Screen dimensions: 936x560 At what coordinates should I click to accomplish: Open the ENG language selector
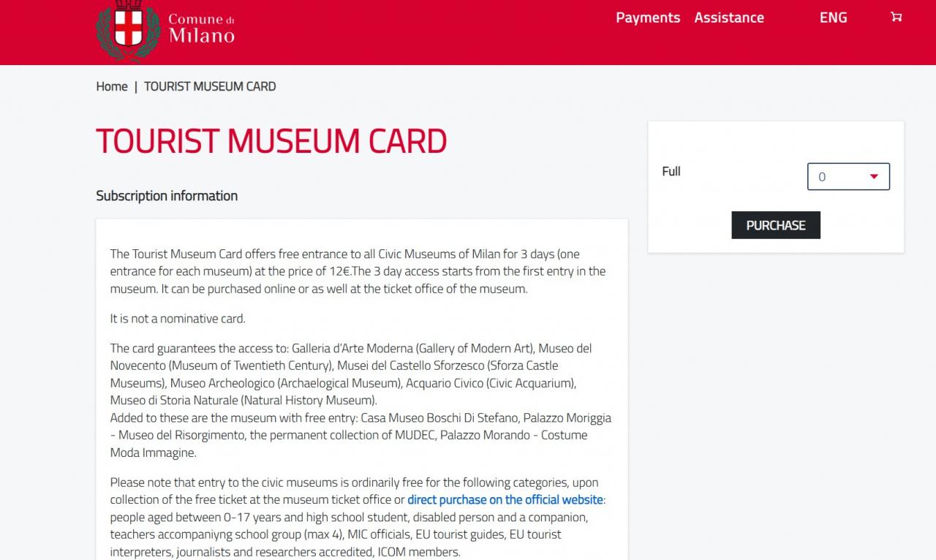point(833,18)
